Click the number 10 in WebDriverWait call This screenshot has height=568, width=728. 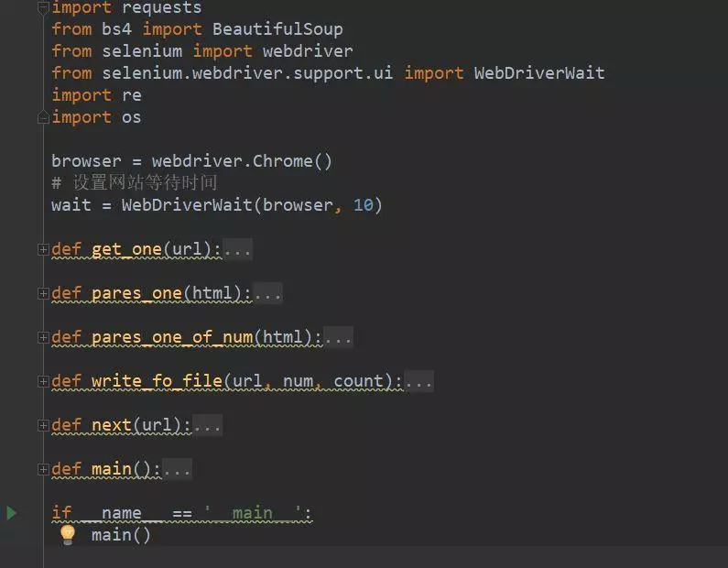point(363,205)
